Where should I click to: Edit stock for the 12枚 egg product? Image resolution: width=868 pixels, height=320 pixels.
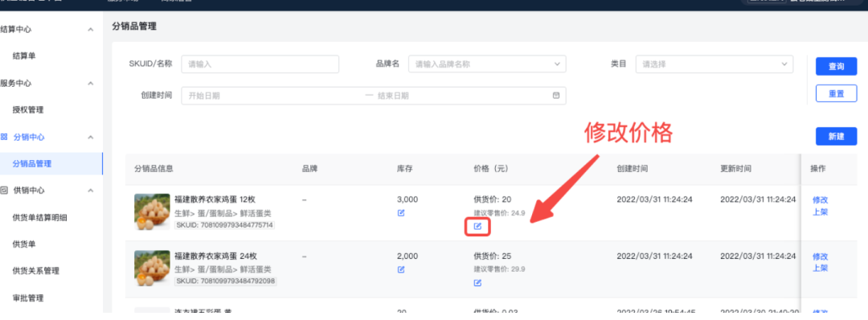tap(401, 212)
